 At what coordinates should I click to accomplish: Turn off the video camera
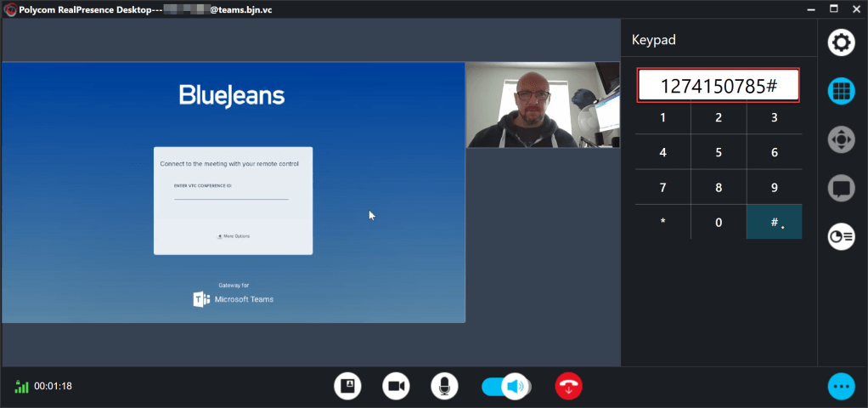click(396, 387)
